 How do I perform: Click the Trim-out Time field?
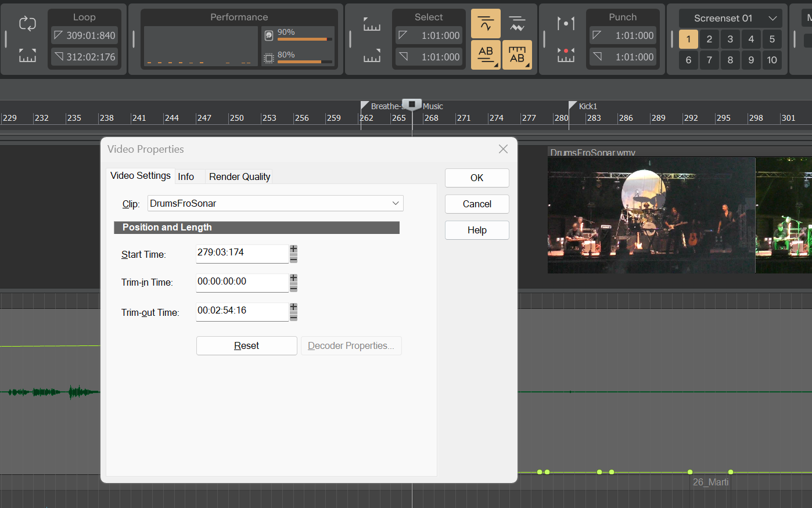[242, 311]
